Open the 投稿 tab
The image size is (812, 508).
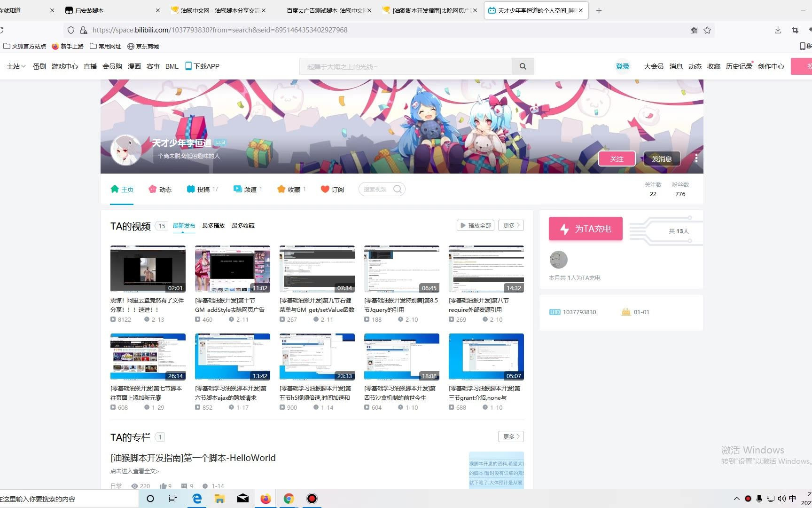click(x=203, y=190)
